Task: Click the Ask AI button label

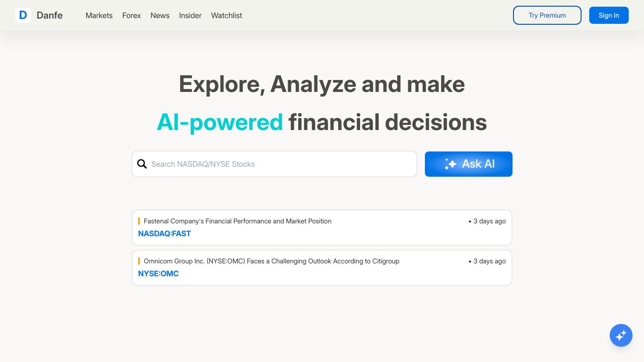Action: click(x=478, y=164)
